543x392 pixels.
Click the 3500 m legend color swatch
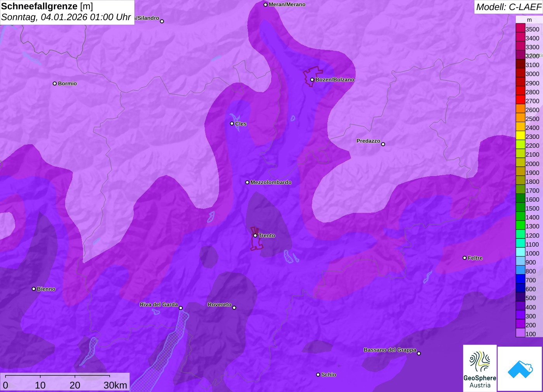click(520, 28)
